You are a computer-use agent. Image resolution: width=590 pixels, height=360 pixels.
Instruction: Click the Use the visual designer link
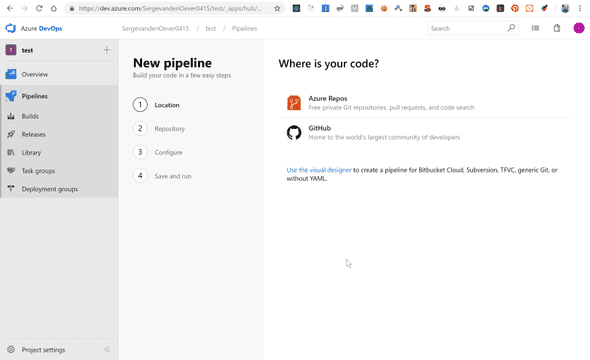point(319,170)
